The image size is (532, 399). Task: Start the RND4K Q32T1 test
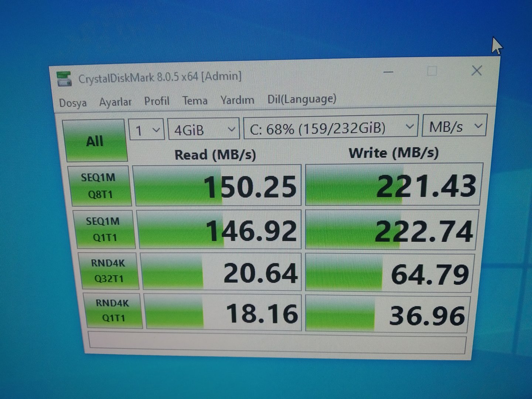[x=108, y=271]
